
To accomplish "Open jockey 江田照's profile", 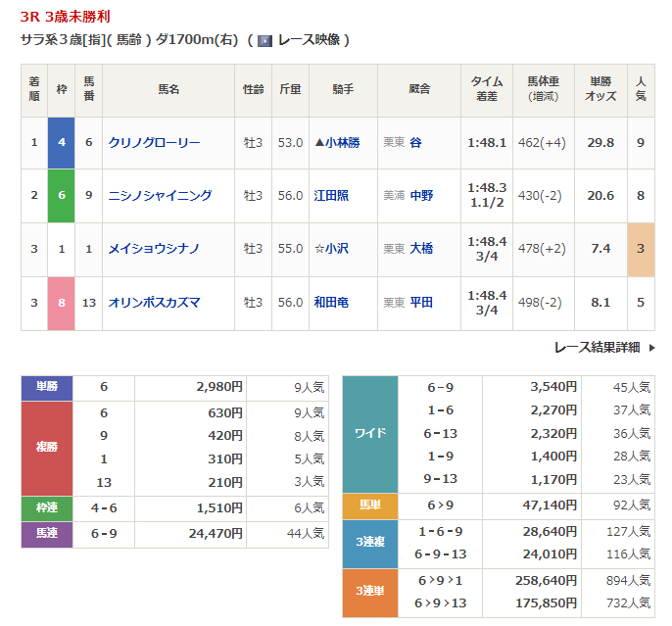I will pos(332,196).
